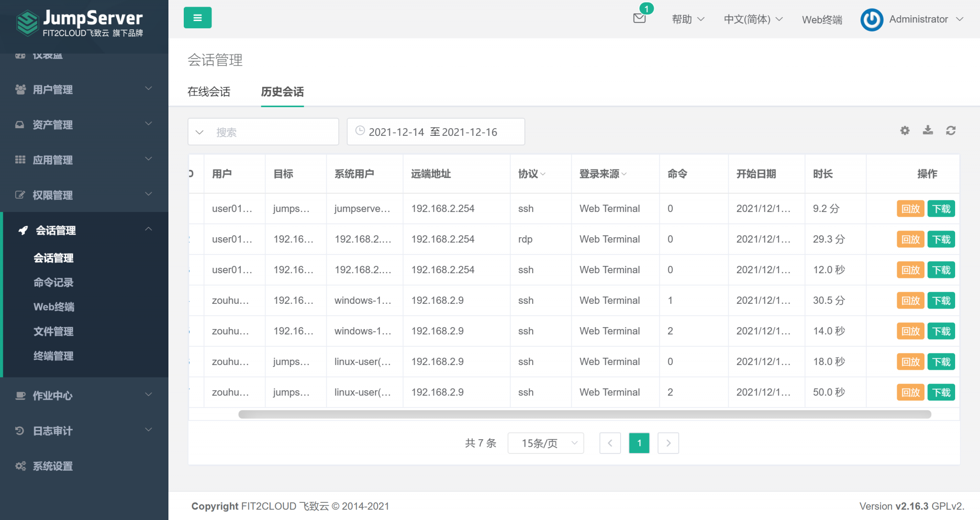This screenshot has height=520, width=980.
Task: Open 文件管理 submenu item
Action: 54,332
